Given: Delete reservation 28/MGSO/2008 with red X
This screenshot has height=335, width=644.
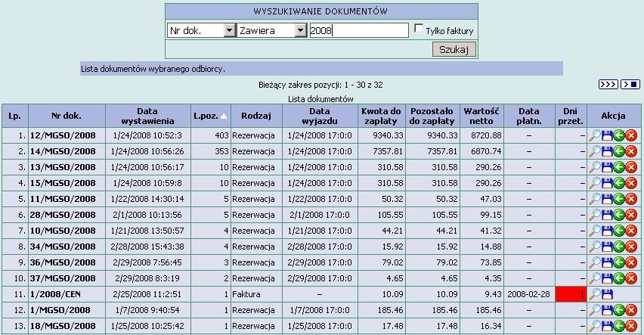Looking at the screenshot, I should (631, 215).
